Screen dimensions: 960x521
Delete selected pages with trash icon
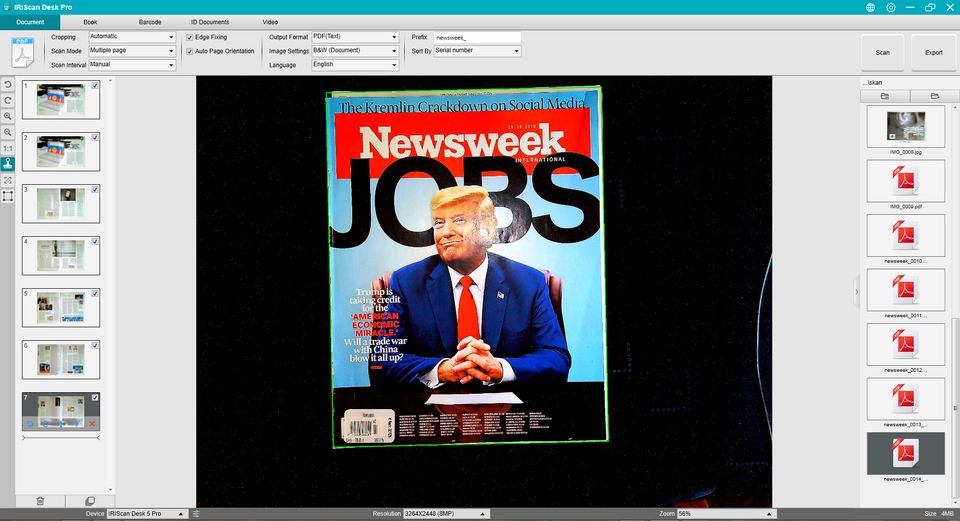[x=40, y=501]
